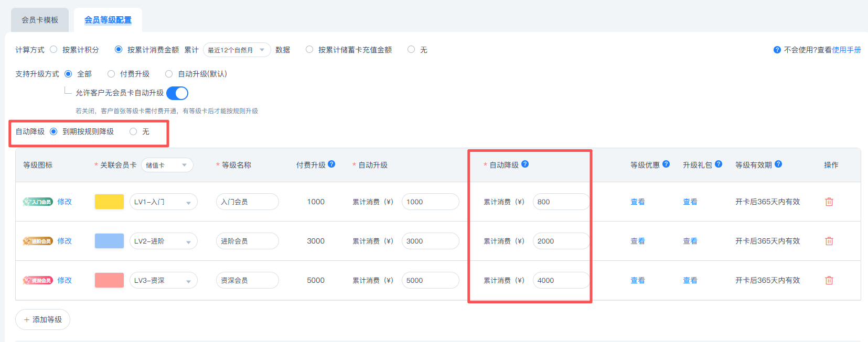Screen dimensions: 868x342
Task: Delete the 进阶会员 level row
Action: pos(829,241)
